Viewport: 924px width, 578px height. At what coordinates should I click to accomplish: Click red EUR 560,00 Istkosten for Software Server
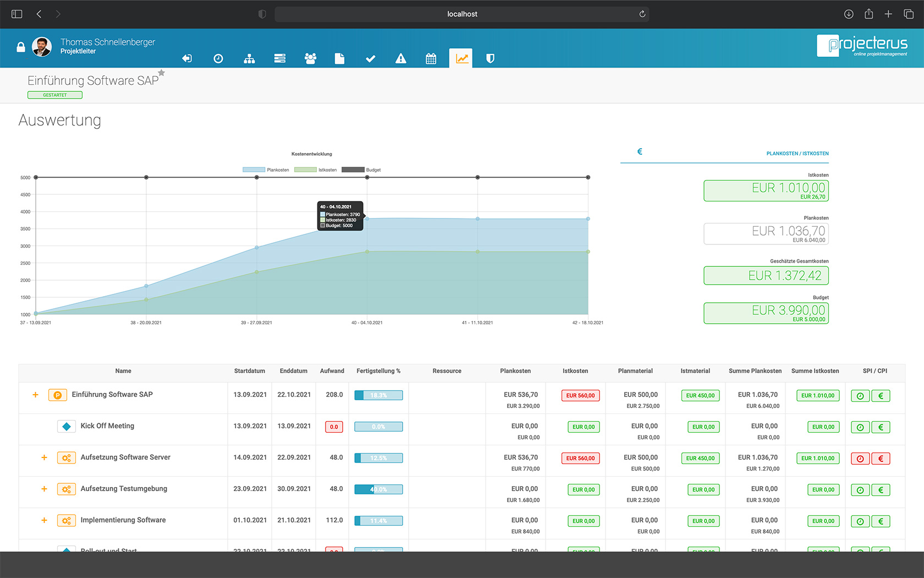pos(580,458)
